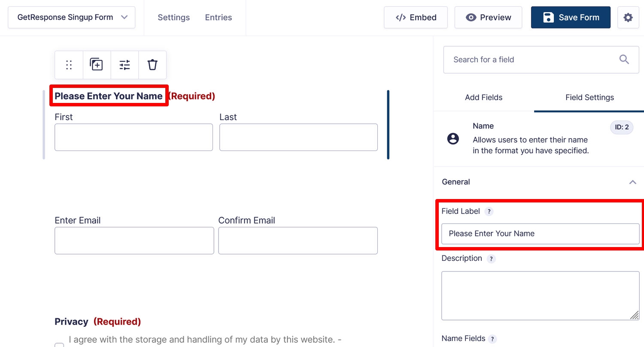Click the Embed button
This screenshot has height=347, width=644.
point(416,18)
